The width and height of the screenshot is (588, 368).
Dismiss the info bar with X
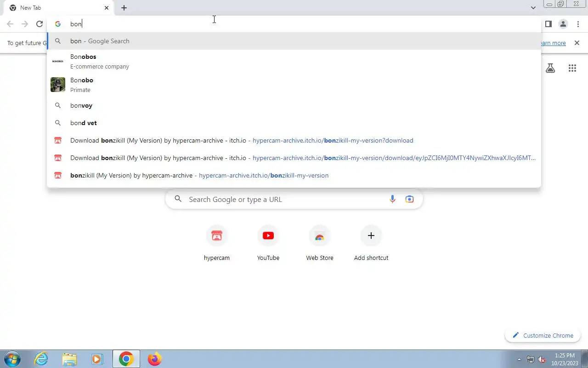coord(577,43)
